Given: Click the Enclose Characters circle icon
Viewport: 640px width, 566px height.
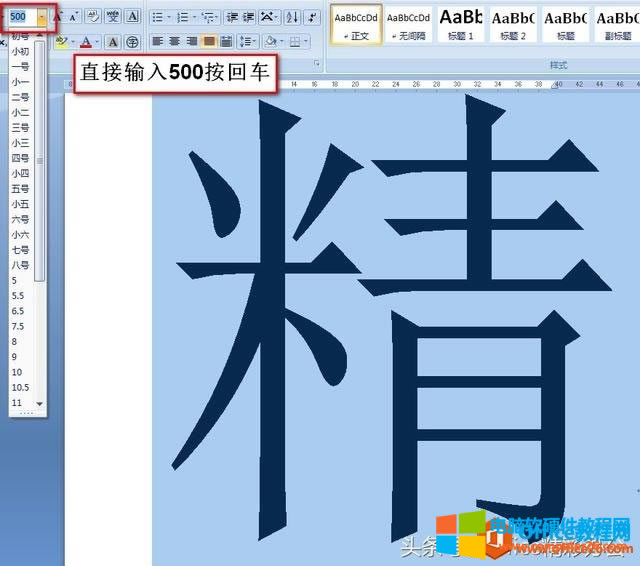Looking at the screenshot, I should [132, 42].
